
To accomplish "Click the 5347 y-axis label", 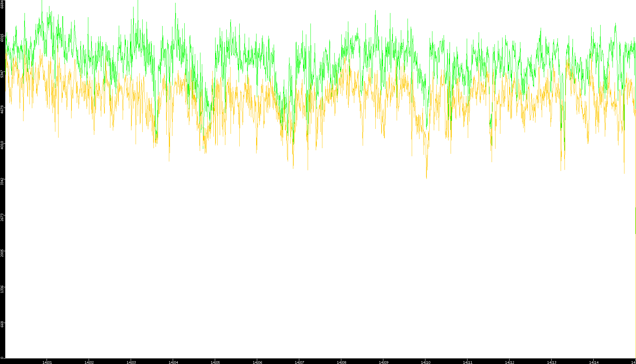I will point(2,74).
